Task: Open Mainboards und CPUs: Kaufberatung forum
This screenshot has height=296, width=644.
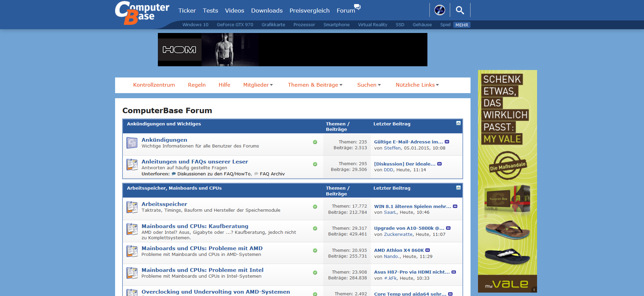Action: pyautogui.click(x=195, y=226)
